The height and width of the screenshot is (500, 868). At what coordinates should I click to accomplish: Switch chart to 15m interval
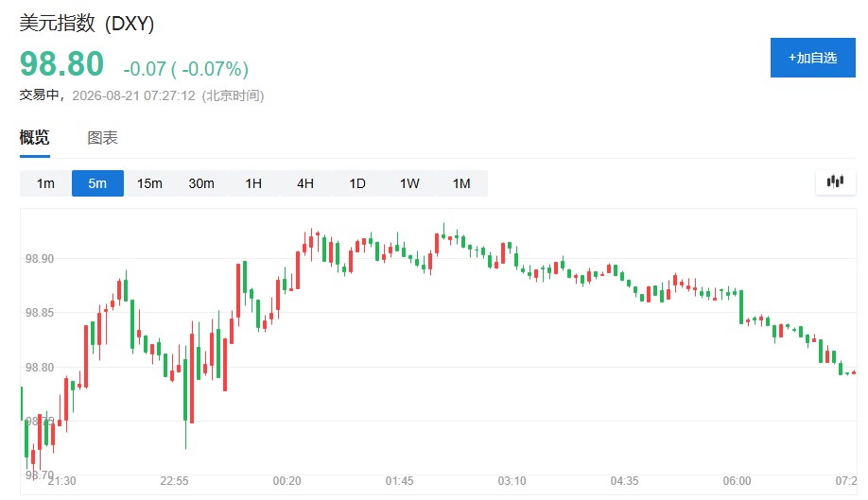coord(149,183)
